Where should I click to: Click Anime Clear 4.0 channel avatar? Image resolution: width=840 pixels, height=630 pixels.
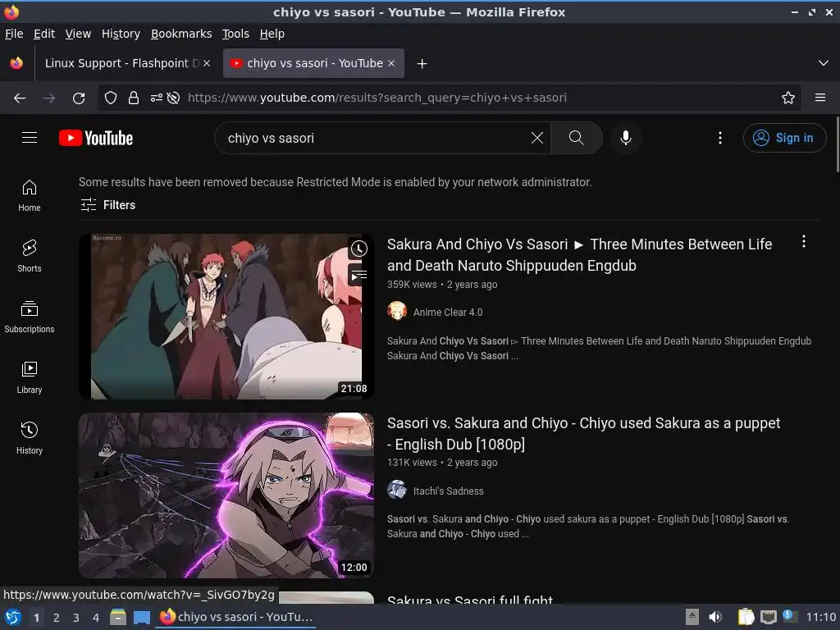397,311
